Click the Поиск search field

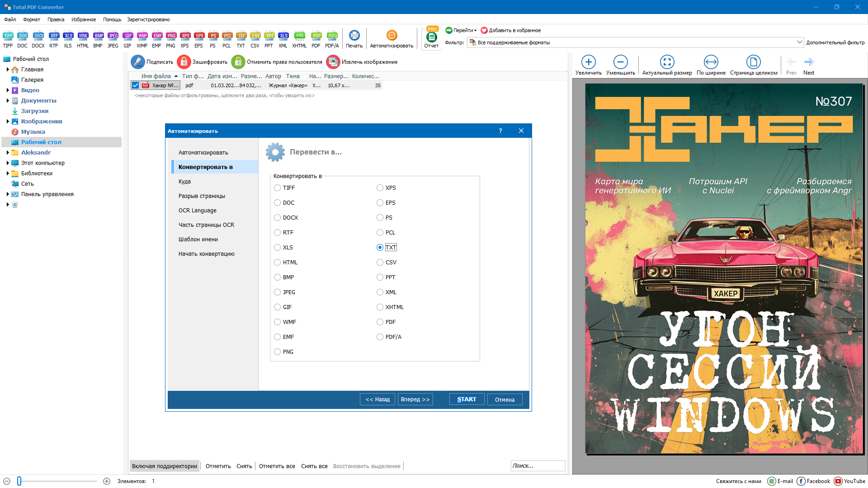click(538, 466)
